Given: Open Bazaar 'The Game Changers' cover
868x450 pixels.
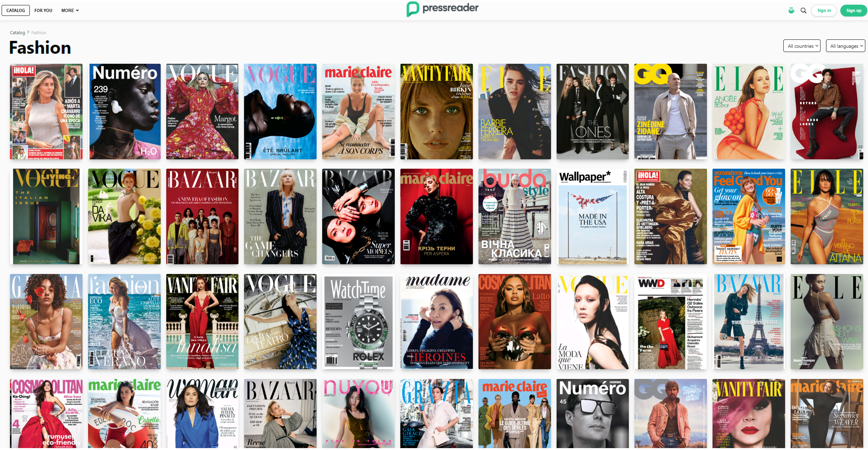Looking at the screenshot, I should [x=280, y=217].
